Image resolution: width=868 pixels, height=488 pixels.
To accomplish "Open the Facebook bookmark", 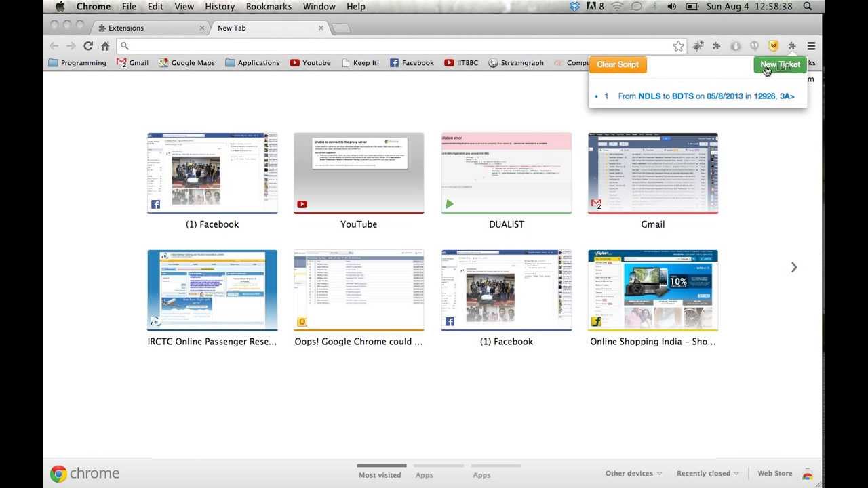I will click(x=412, y=63).
